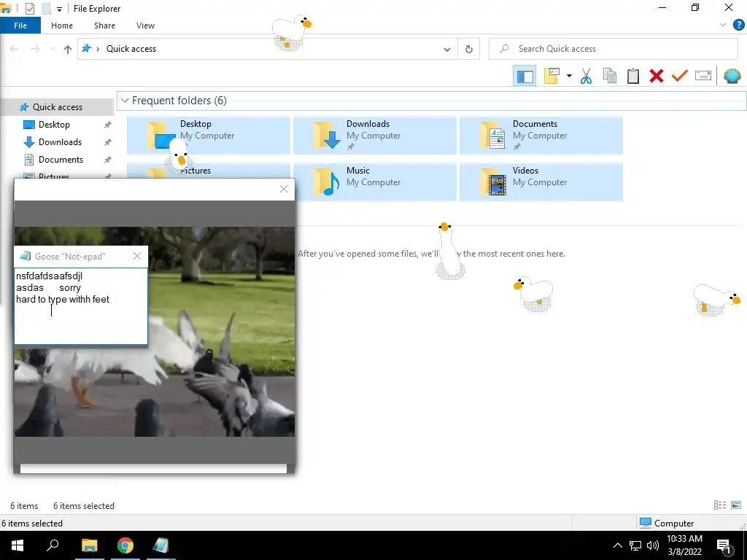Click the Copy pages icon

click(609, 76)
